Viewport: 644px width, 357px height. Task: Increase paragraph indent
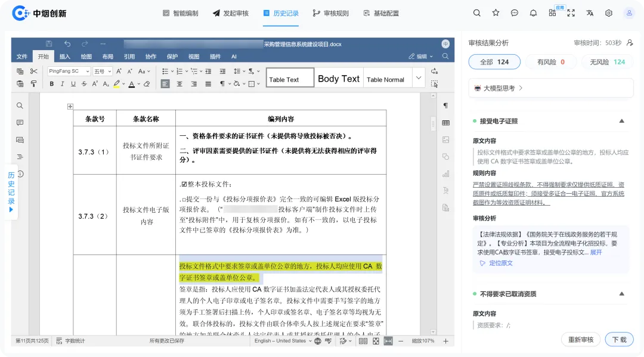click(222, 72)
